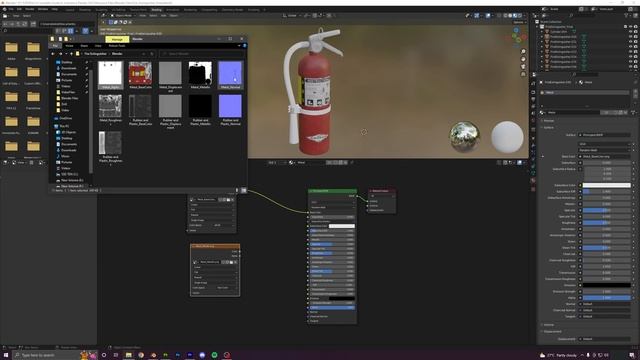Open the Random Walk subsurface method dropdown
The image size is (640, 360).
pyautogui.click(x=604, y=150)
